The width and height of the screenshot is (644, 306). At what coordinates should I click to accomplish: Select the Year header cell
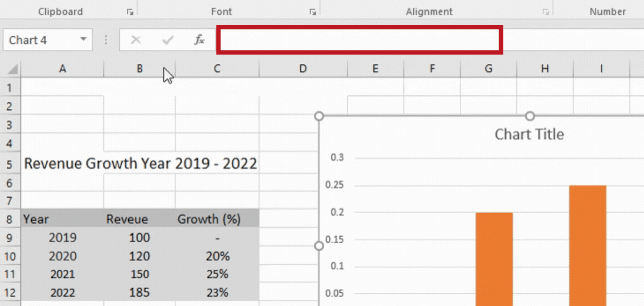click(x=62, y=219)
